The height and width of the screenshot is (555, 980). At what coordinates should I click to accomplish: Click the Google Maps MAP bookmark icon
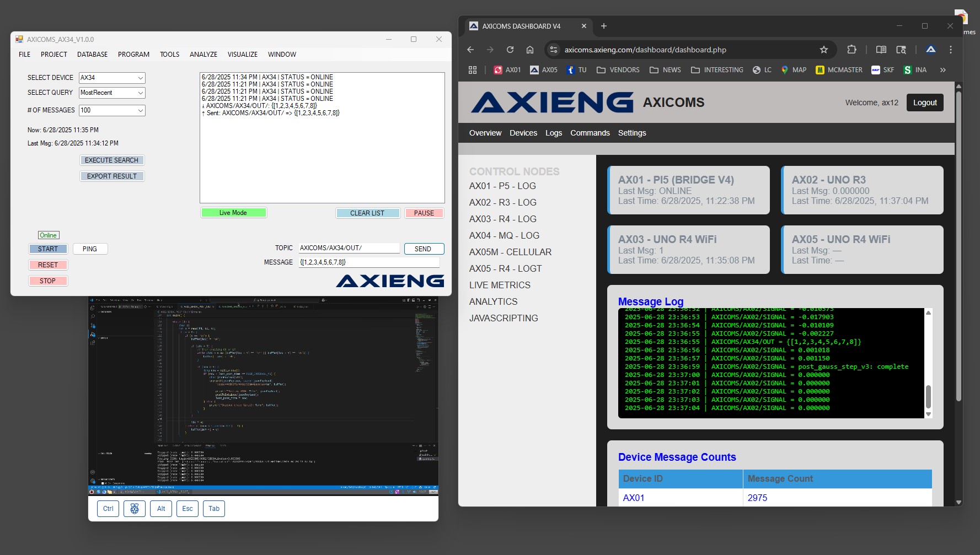tap(785, 70)
